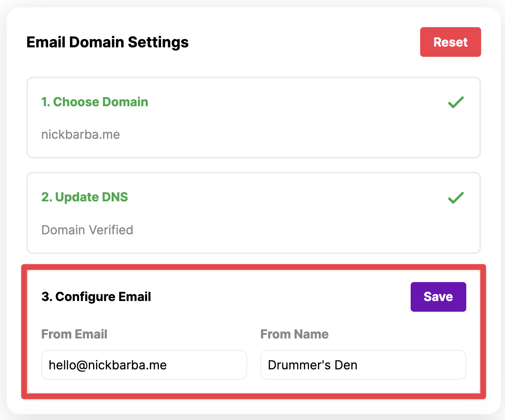Focus the From Name input field
Image resolution: width=505 pixels, height=420 pixels.
coord(363,365)
